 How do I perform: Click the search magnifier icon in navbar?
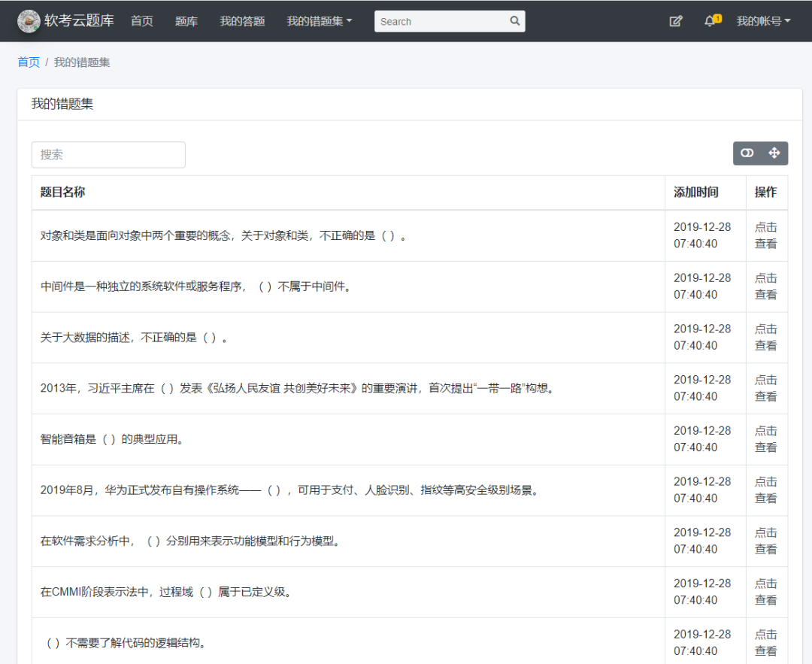514,21
